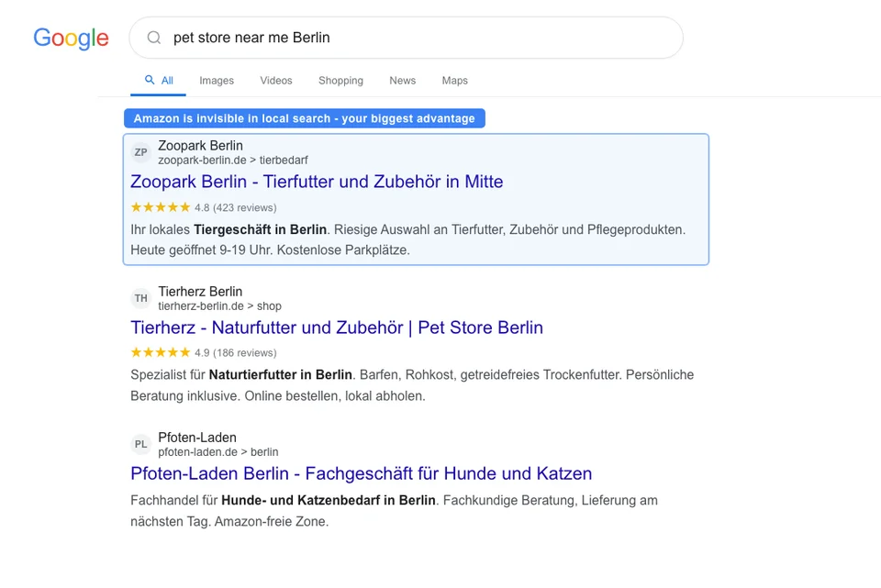
Task: Open the Zoopark Berlin Tierfutter result link
Action: (x=317, y=182)
